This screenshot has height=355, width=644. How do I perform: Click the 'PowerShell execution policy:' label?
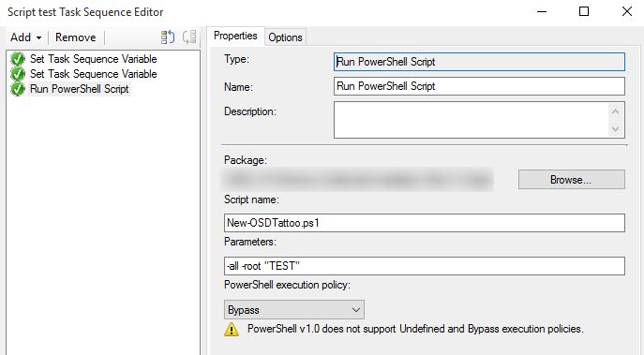(x=287, y=285)
